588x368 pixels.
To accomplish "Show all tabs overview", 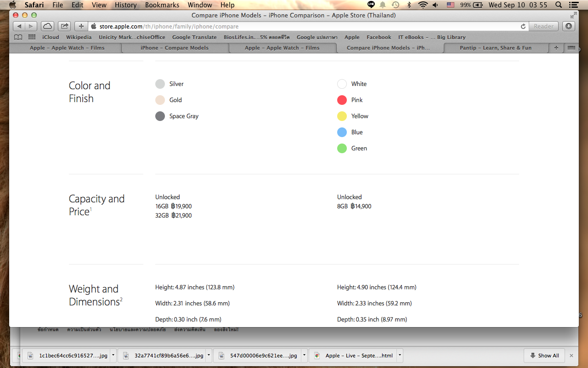I will pos(571,48).
